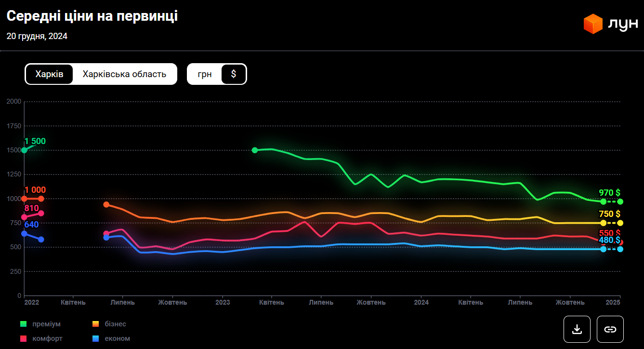Click the 1 500 premium start point
The height and width of the screenshot is (349, 644).
25,150
